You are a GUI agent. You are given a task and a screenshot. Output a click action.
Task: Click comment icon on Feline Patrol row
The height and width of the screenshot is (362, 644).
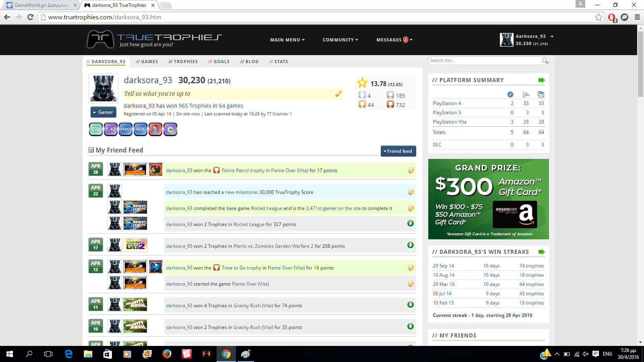click(x=411, y=171)
